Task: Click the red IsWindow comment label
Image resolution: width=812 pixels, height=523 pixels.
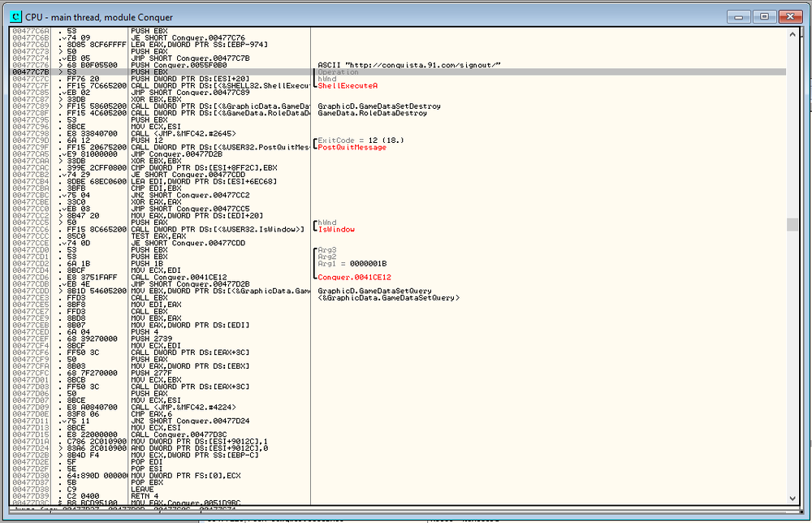Action: tap(336, 230)
